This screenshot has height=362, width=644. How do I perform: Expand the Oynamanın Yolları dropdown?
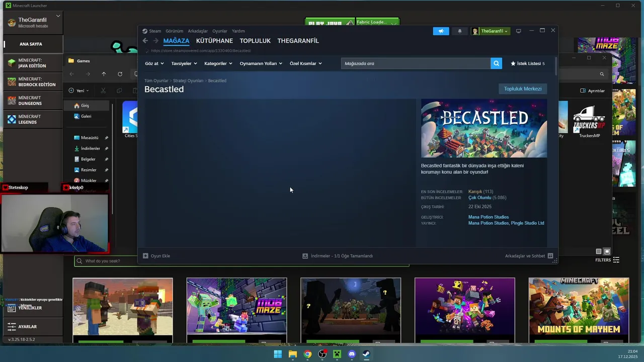point(261,63)
